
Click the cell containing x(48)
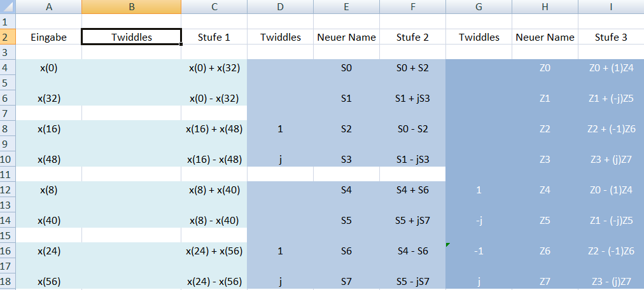point(49,159)
